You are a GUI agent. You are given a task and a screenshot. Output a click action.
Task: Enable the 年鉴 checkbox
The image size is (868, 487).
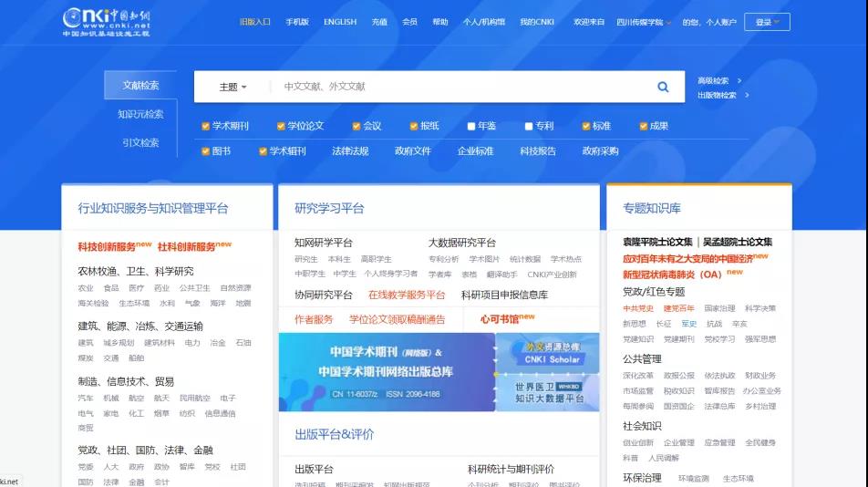pos(470,126)
